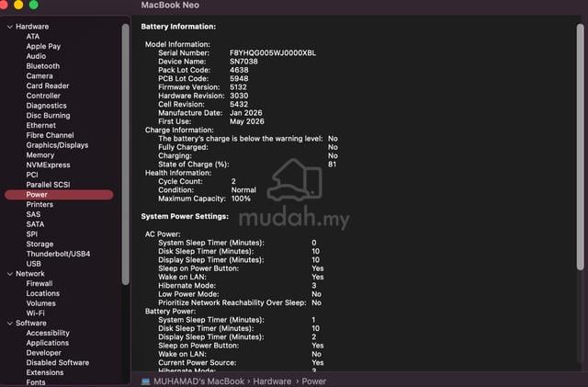Image resolution: width=588 pixels, height=387 pixels.
Task: Open Disc Burning entry
Action: click(x=48, y=116)
